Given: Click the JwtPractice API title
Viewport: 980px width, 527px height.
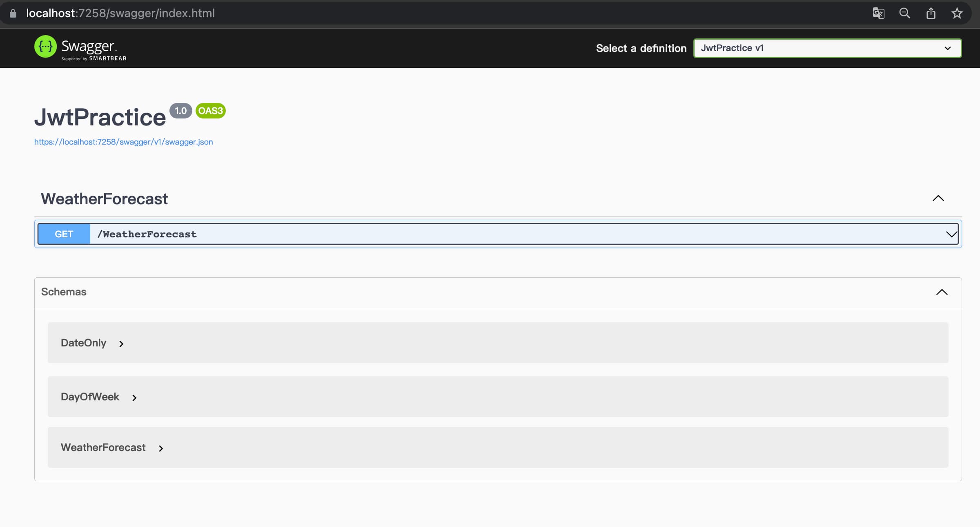Looking at the screenshot, I should pyautogui.click(x=100, y=117).
